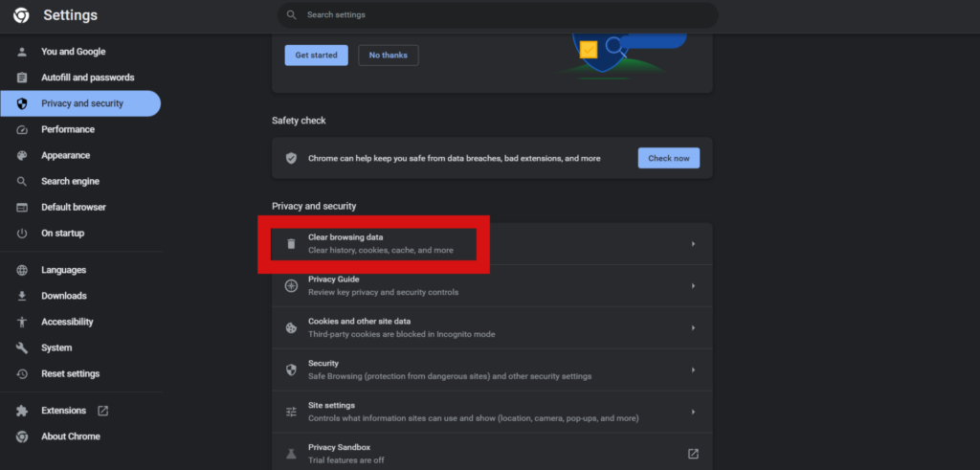Expand the Cookies and other site data arrow

click(693, 327)
